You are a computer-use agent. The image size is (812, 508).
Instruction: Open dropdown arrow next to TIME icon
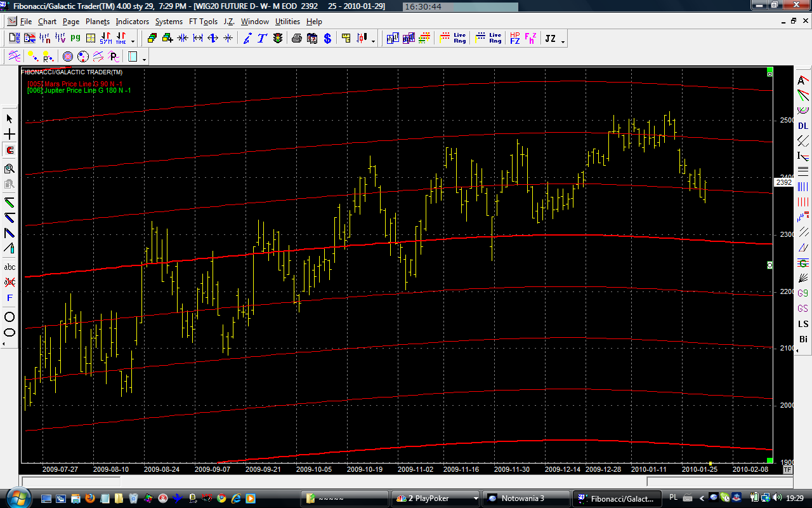tap(133, 41)
